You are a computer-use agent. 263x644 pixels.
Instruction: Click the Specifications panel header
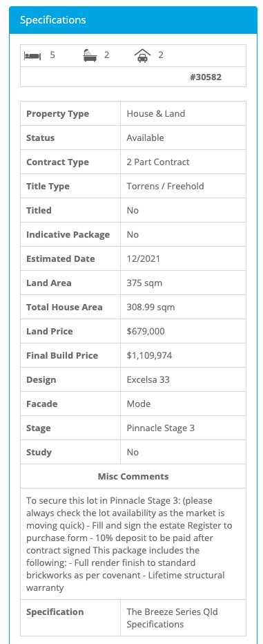(133, 20)
